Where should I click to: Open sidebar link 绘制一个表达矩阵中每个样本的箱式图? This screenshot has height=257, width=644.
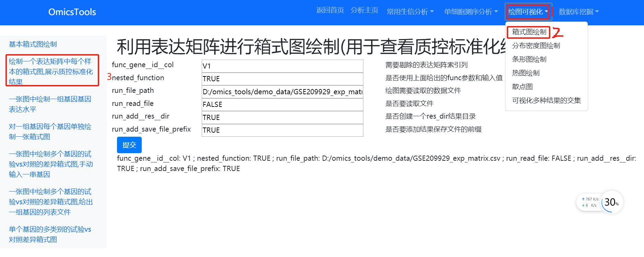coord(51,72)
